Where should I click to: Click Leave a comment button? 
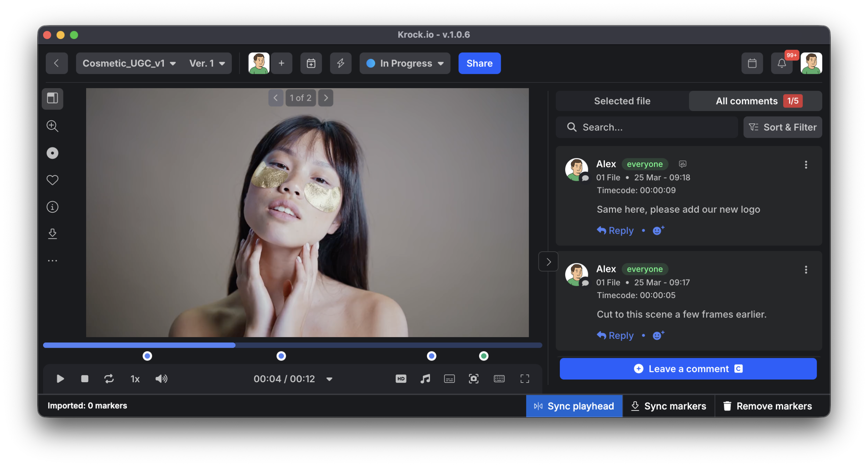click(688, 369)
